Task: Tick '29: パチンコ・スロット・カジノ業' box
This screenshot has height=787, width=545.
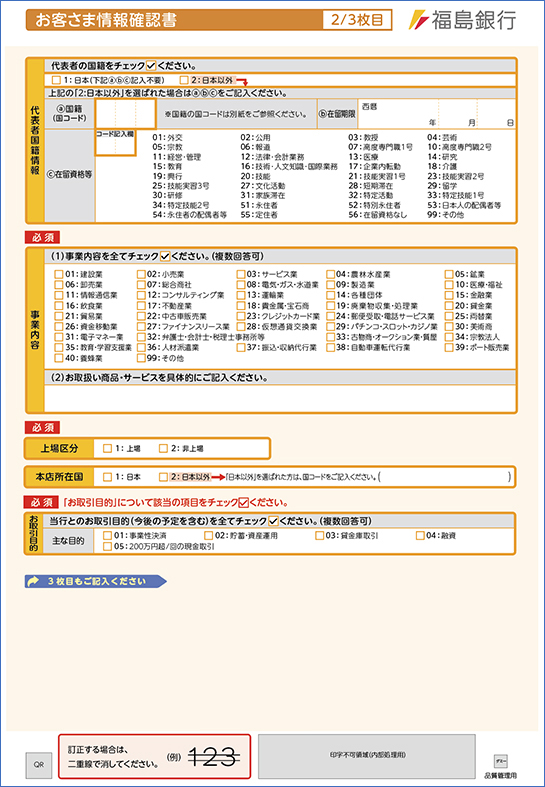Action: coord(330,327)
